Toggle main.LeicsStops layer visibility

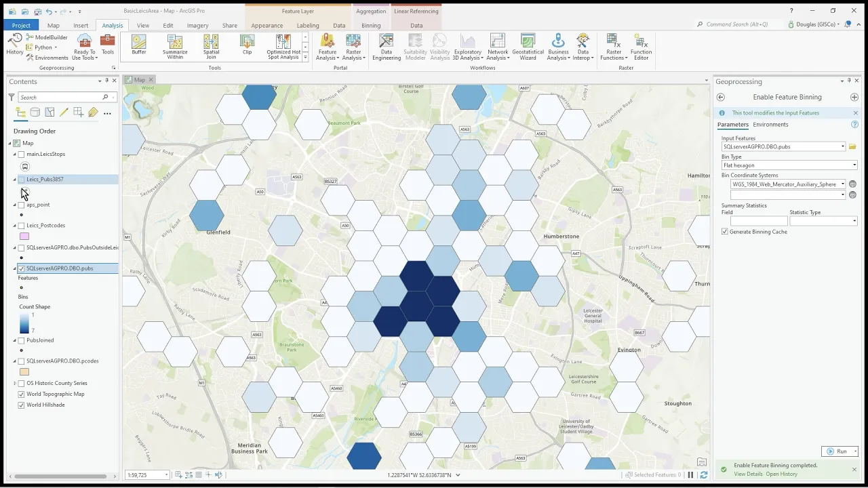pyautogui.click(x=21, y=155)
